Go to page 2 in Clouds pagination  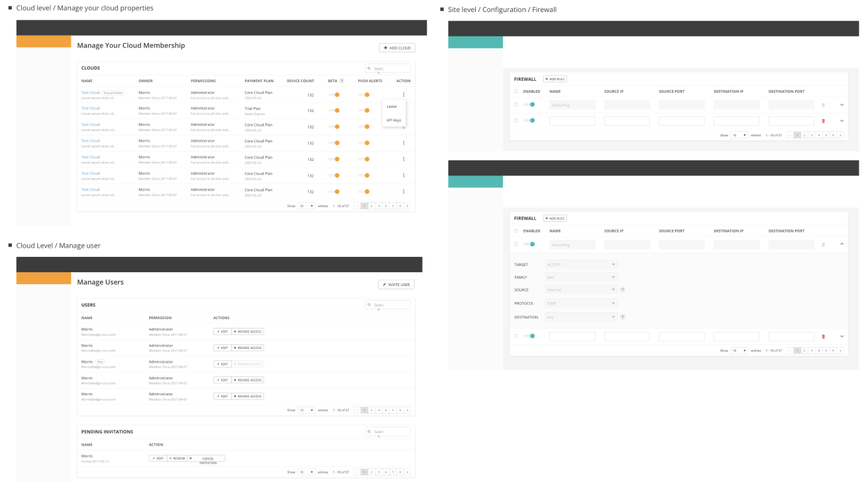(371, 206)
